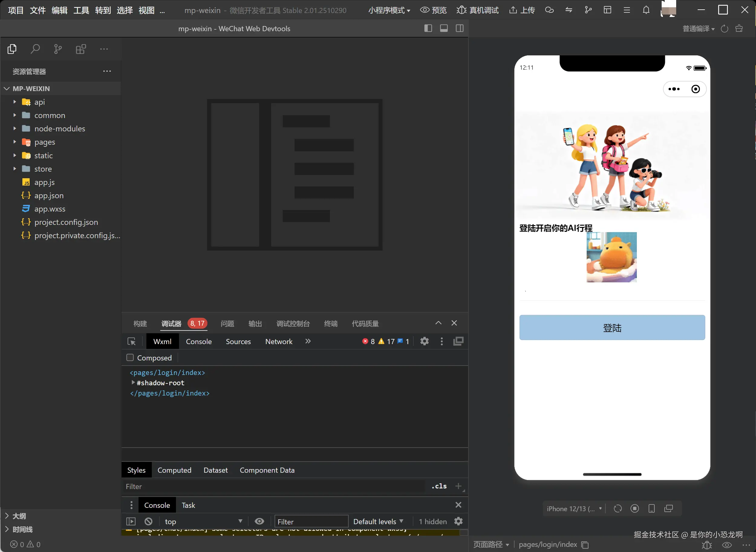The height and width of the screenshot is (552, 756).
Task: Expand the pages folder
Action: coord(45,142)
